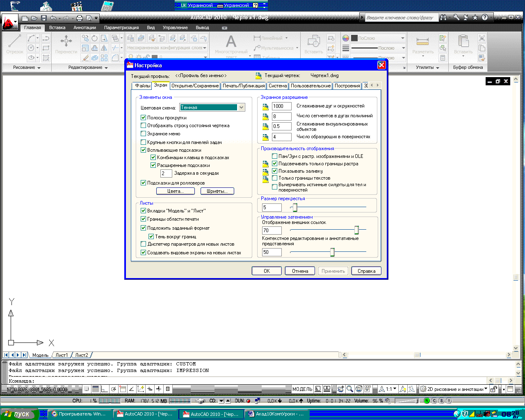Click the Mirror tool icon in Редактирование panel
Screen dimensions: 525x420
click(104, 48)
